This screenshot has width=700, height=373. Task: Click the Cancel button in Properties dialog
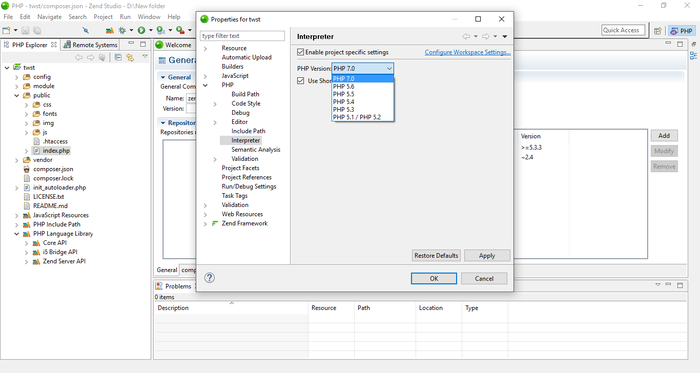(x=484, y=278)
